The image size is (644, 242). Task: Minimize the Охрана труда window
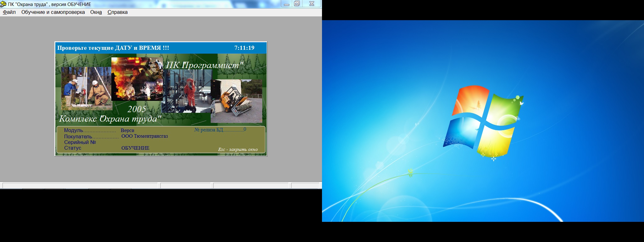(286, 4)
